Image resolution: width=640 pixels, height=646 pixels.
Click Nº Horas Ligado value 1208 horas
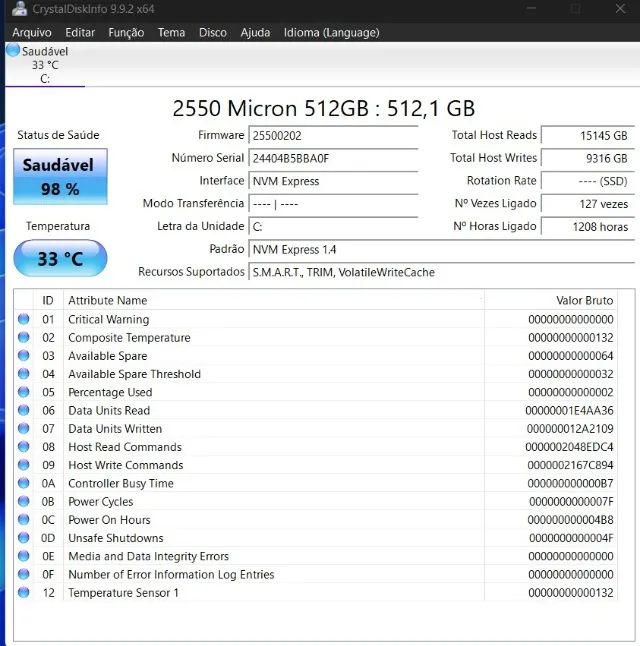click(x=588, y=227)
